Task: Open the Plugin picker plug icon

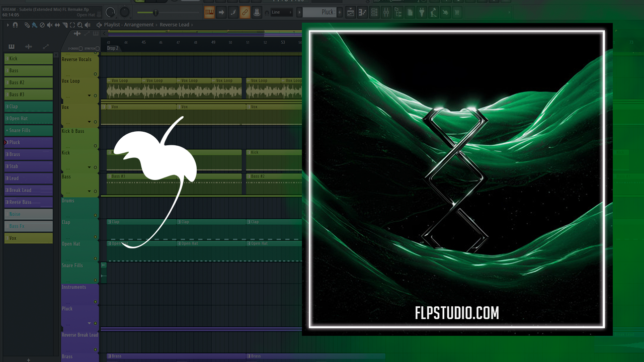Action: [422, 12]
